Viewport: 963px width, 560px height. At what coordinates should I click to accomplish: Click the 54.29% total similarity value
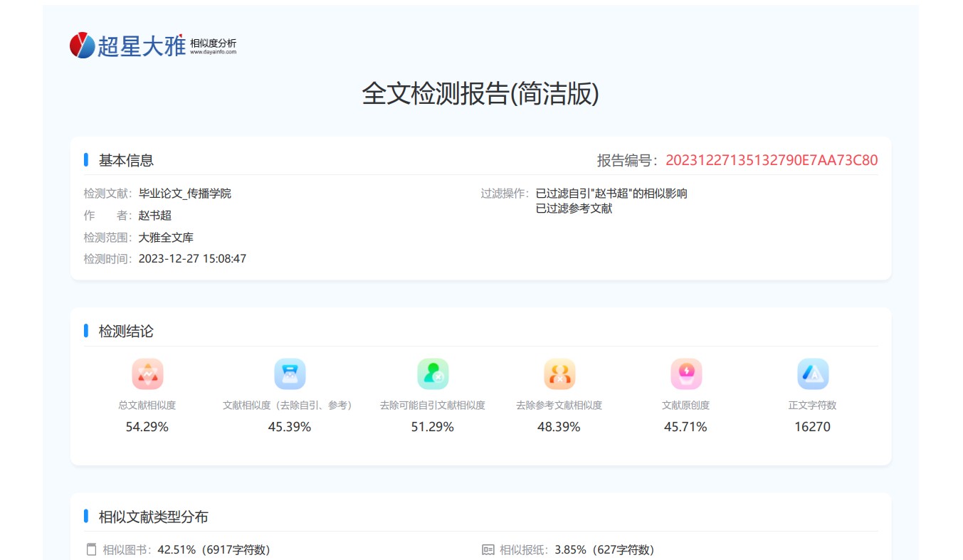click(x=147, y=427)
